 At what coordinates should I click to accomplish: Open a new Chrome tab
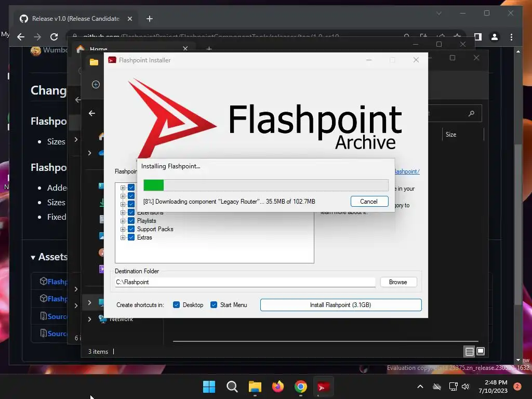(150, 19)
